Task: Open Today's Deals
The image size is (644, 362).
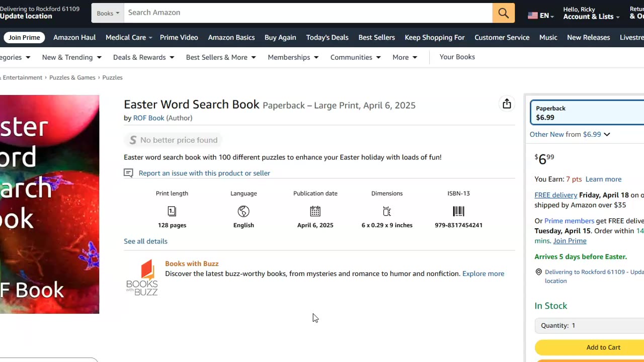Action: [327, 37]
